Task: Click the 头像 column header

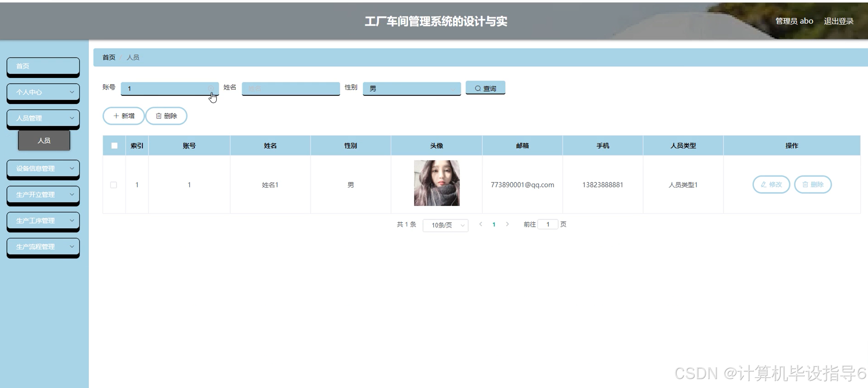Action: tap(436, 145)
